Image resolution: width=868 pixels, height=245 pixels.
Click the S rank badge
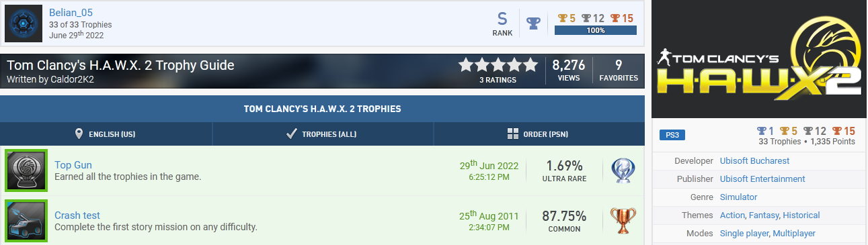coord(502,23)
